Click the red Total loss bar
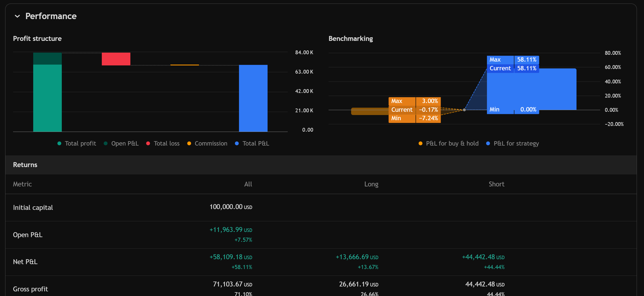Viewport: 644px width, 296px height. (x=116, y=59)
